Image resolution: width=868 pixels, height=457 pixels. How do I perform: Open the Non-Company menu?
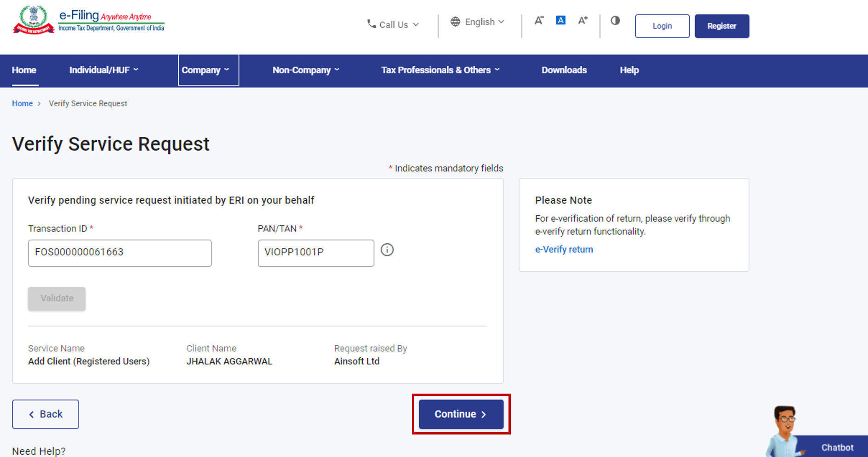coord(306,70)
